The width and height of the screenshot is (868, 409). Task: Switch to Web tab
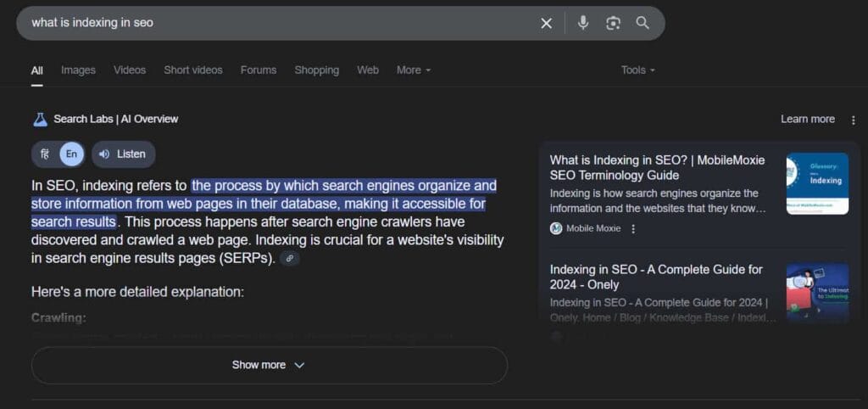coord(368,70)
